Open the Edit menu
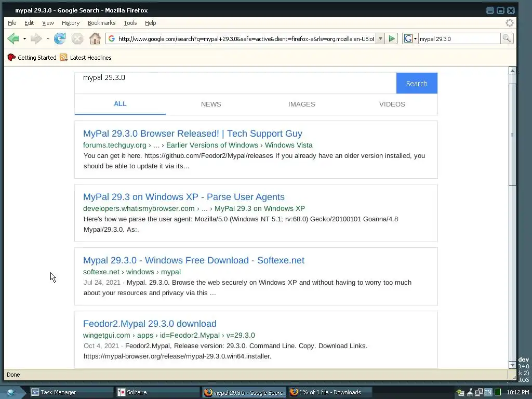 29,23
